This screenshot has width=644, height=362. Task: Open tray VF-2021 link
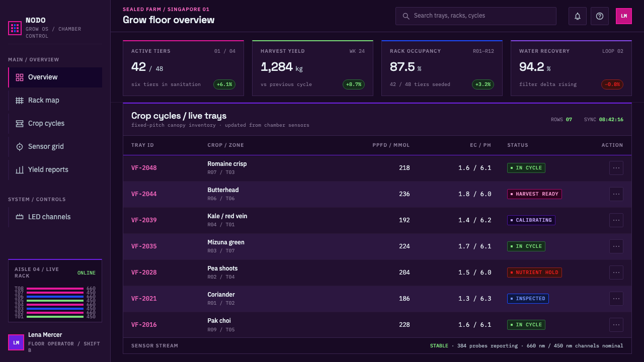(x=144, y=299)
